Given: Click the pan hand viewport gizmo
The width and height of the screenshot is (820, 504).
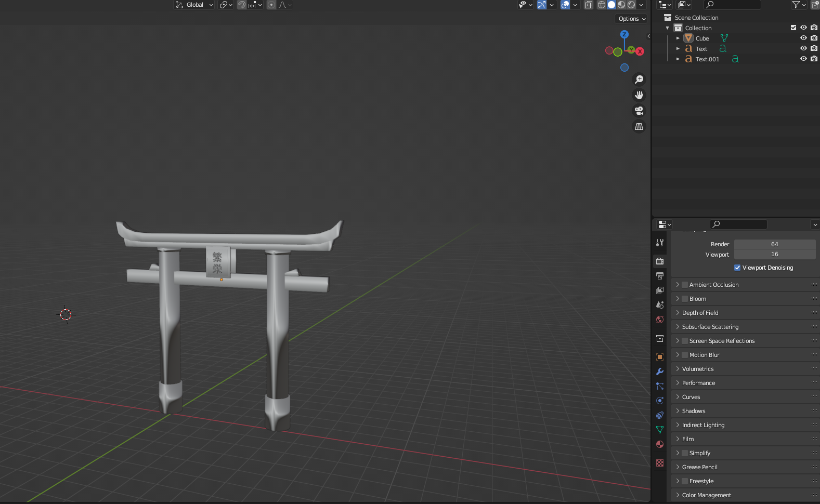Looking at the screenshot, I should click(x=639, y=95).
